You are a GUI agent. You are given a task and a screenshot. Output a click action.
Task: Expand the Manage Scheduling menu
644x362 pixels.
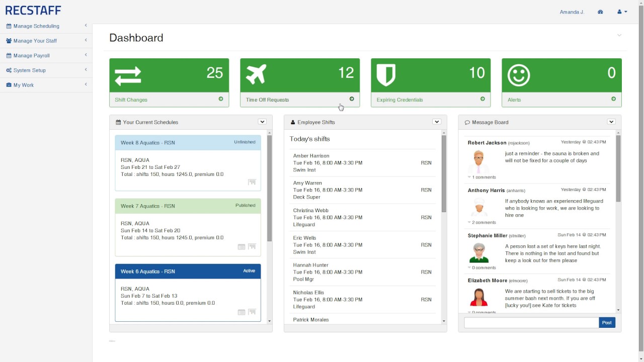[x=46, y=26]
